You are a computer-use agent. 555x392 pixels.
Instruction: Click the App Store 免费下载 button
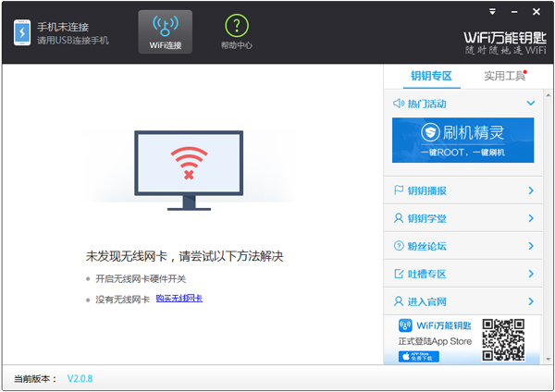(x=418, y=356)
